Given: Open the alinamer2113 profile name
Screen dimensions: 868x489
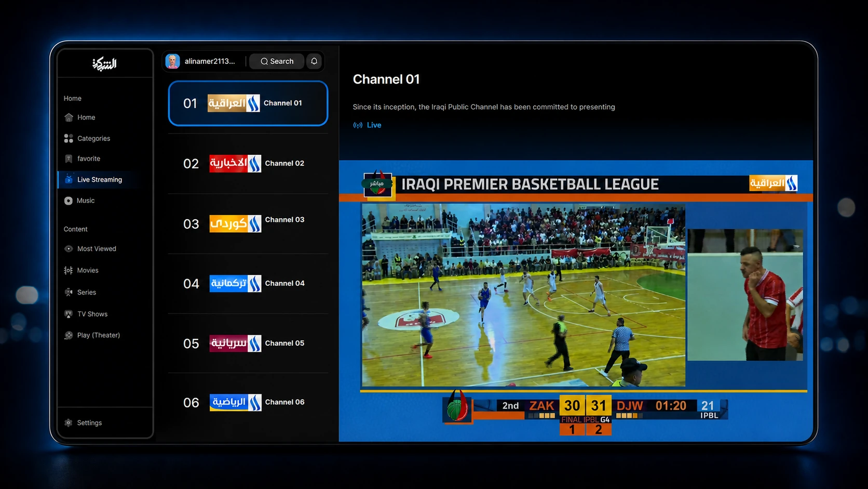Looking at the screenshot, I should (x=210, y=61).
